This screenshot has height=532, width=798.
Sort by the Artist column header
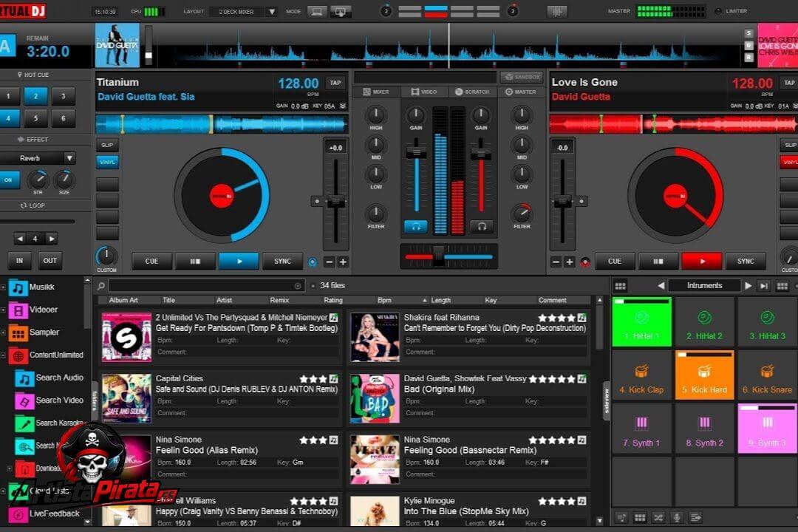pyautogui.click(x=224, y=301)
